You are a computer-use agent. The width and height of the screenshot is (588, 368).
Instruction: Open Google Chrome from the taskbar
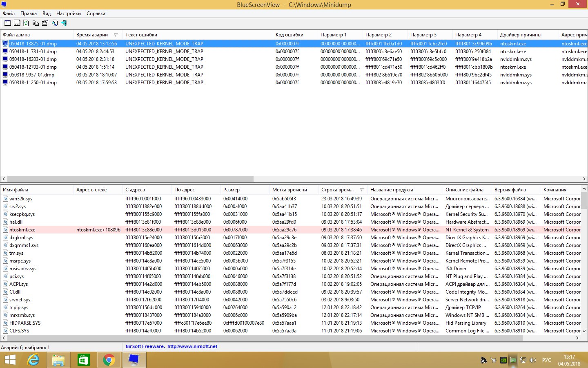109,360
